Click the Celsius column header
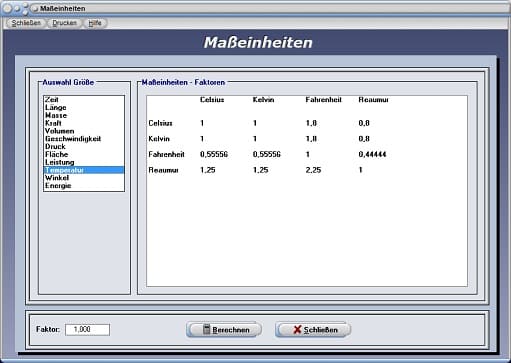This screenshot has width=511, height=363. 212,100
